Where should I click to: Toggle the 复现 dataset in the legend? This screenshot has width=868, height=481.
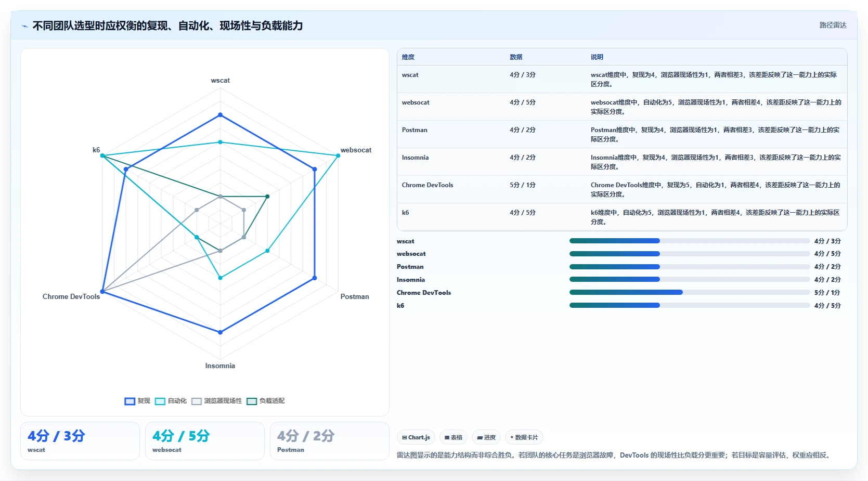pyautogui.click(x=137, y=401)
